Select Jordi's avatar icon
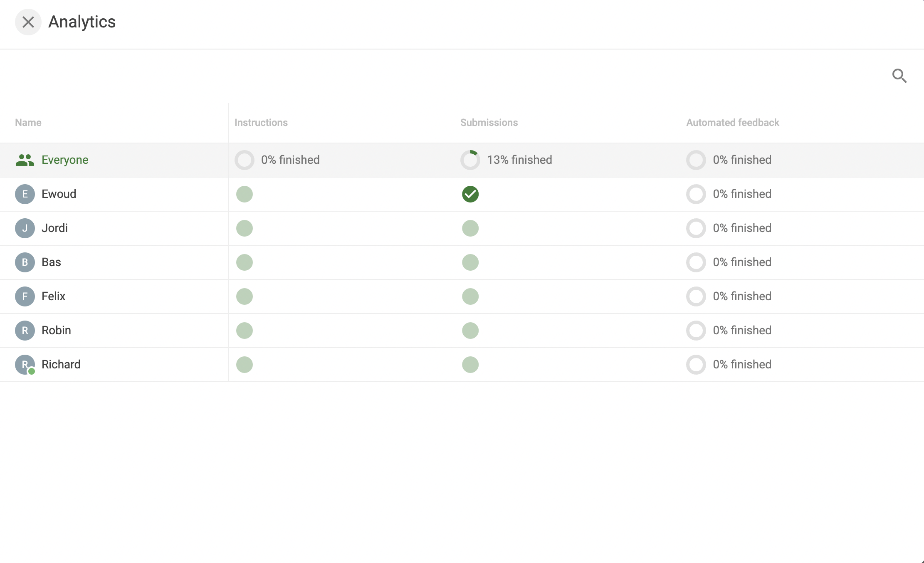The height and width of the screenshot is (563, 924). [25, 228]
